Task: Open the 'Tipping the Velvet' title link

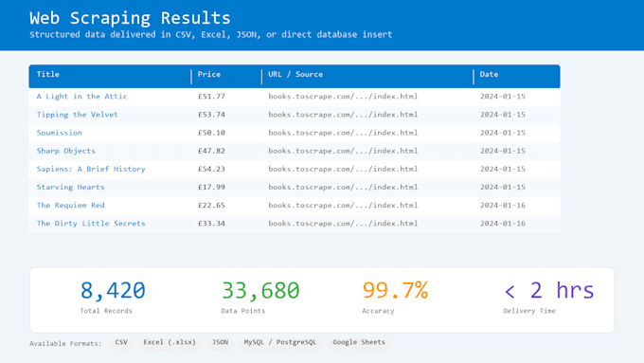Action: tap(78, 115)
